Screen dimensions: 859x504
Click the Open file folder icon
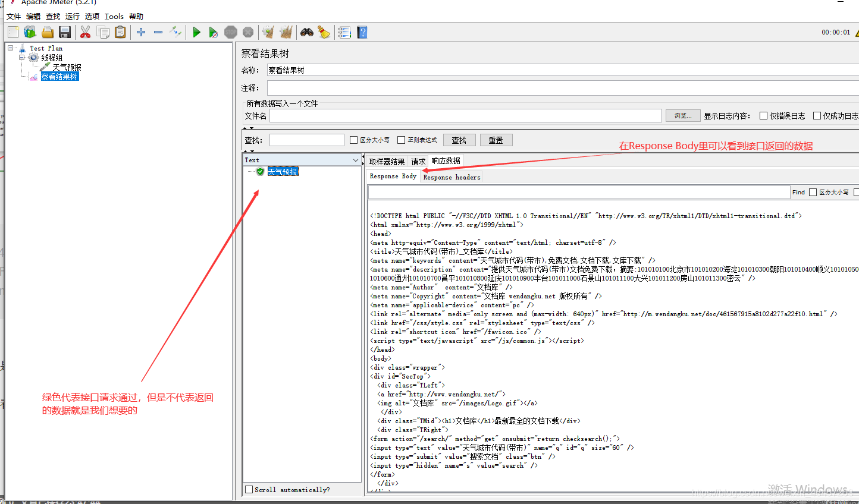pyautogui.click(x=48, y=32)
